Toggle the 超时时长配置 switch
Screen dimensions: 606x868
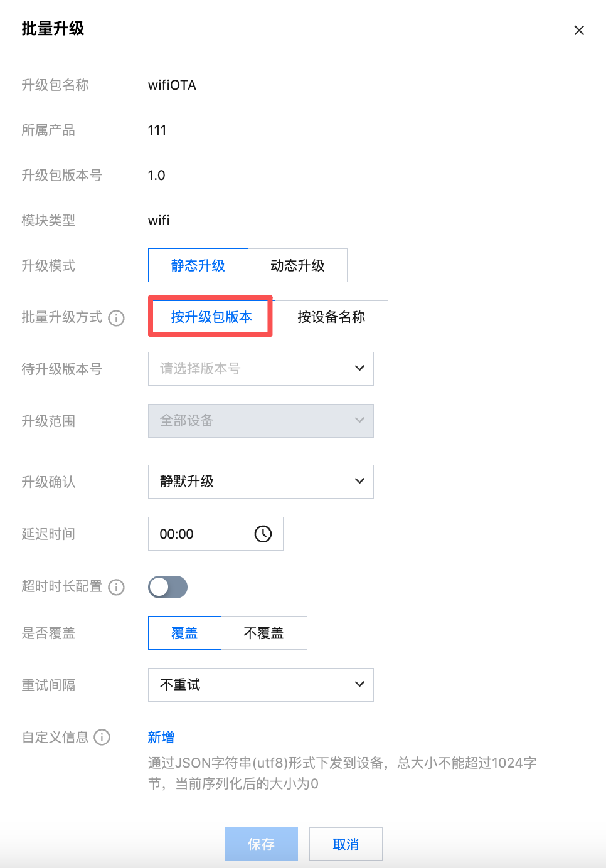tap(167, 587)
